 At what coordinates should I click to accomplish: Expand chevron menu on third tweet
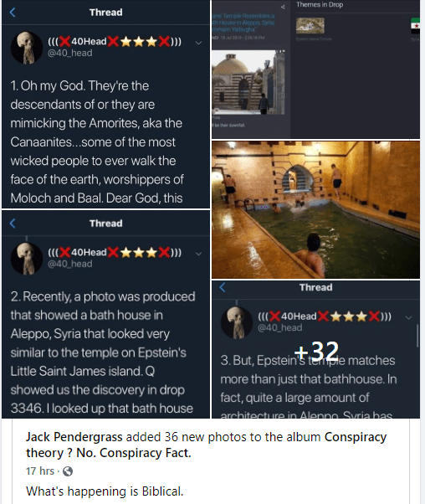coord(408,318)
